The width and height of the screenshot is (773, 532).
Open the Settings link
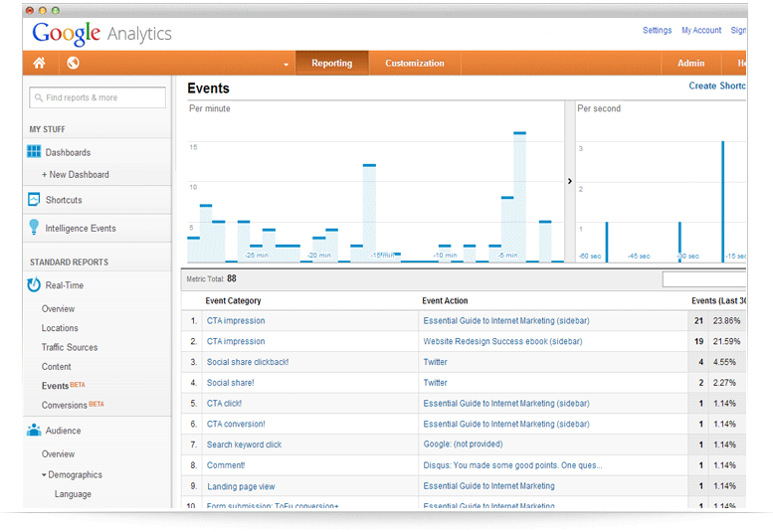(657, 30)
